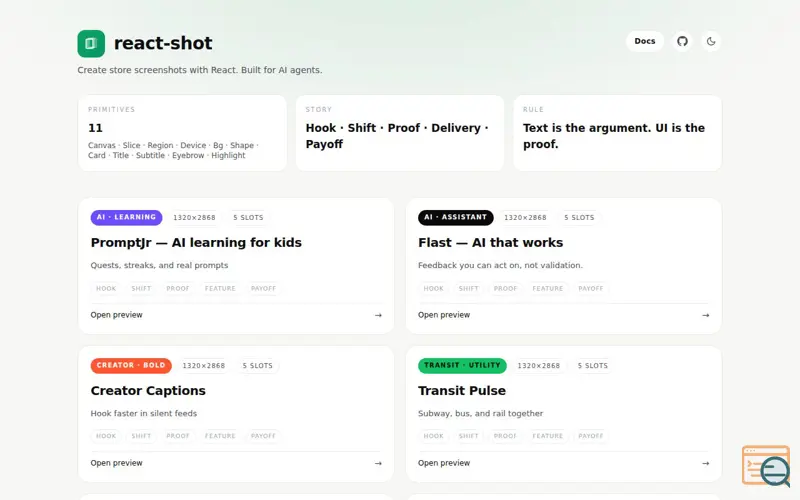
Task: Click the 'Feedback you can act on' subtitle
Action: pyautogui.click(x=500, y=265)
